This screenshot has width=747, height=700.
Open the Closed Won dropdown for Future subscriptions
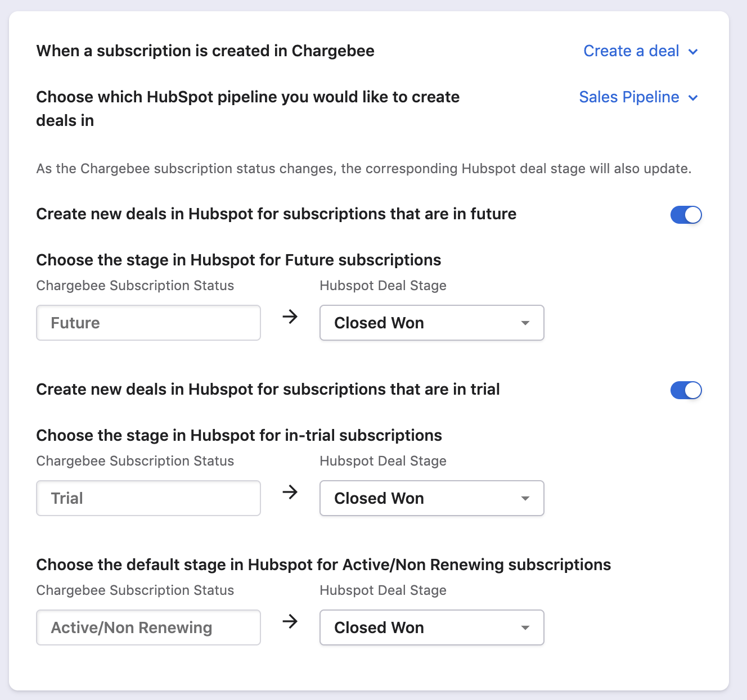[x=431, y=323]
